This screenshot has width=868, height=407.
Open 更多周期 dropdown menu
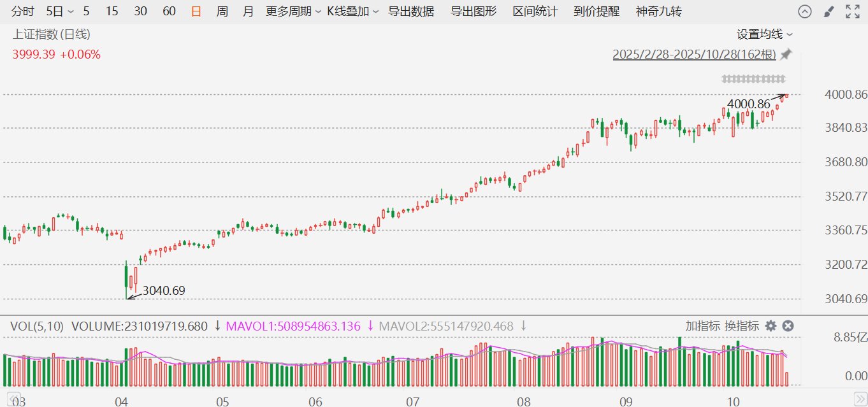point(293,11)
